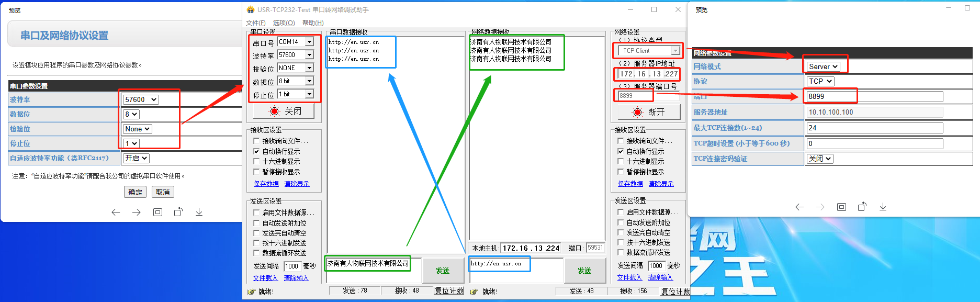
Task: Click the 保存数据 link under serial receive settings
Action: point(266,184)
